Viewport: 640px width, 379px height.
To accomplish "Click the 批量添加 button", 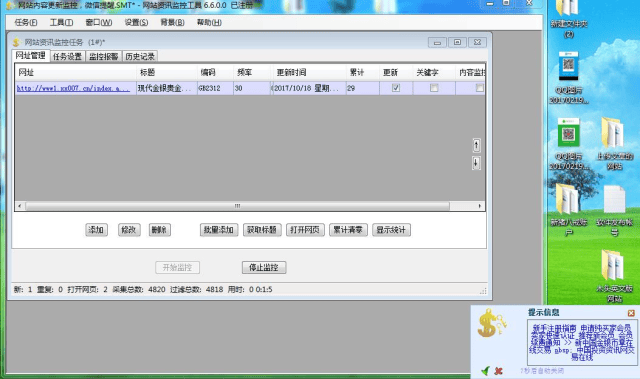I will 219,230.
